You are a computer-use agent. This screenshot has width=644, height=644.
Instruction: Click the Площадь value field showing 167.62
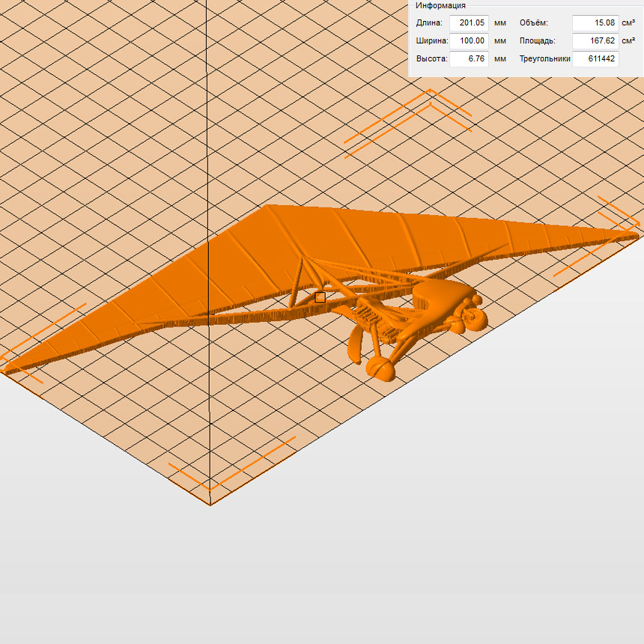point(595,40)
